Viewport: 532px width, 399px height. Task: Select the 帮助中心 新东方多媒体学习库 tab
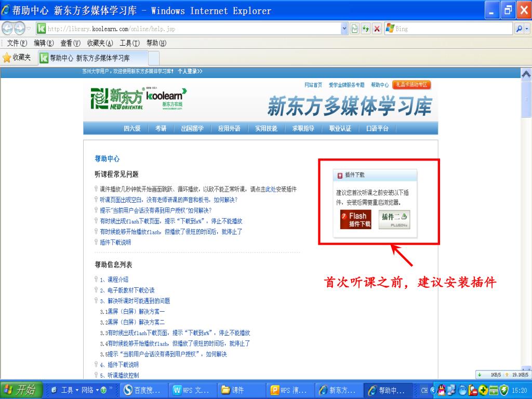point(94,58)
